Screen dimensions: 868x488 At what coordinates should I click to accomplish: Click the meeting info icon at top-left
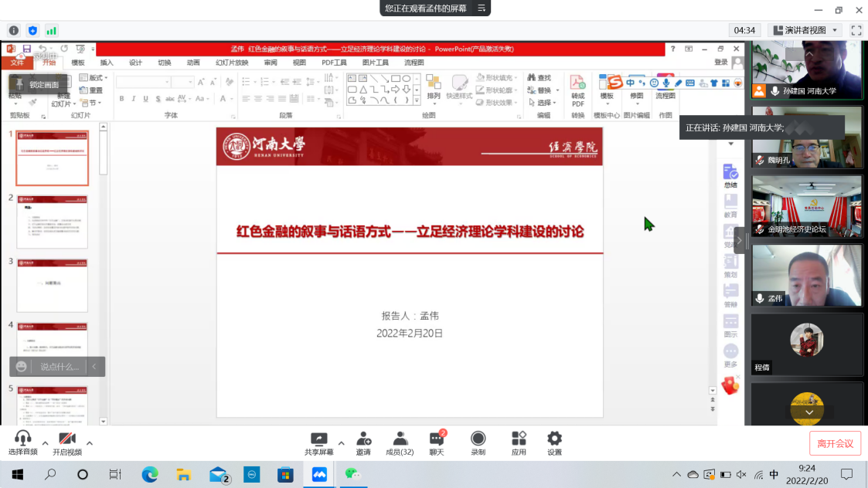tap(14, 30)
